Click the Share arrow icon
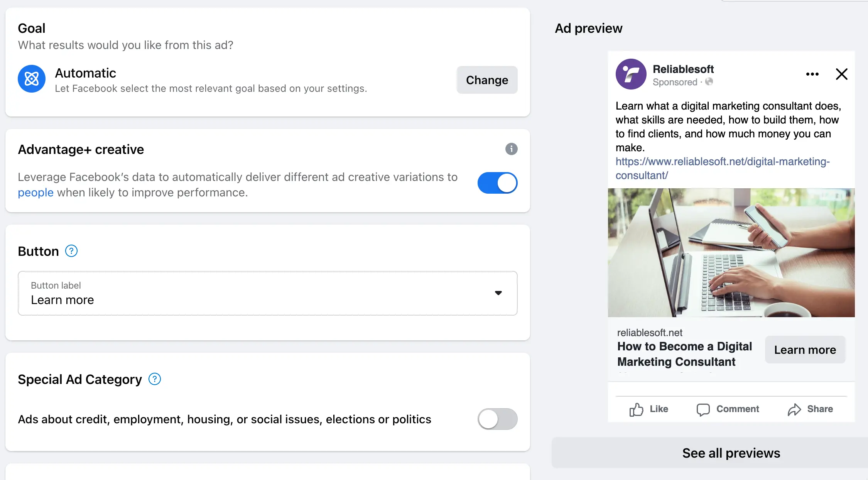This screenshot has width=868, height=480. pyautogui.click(x=794, y=409)
